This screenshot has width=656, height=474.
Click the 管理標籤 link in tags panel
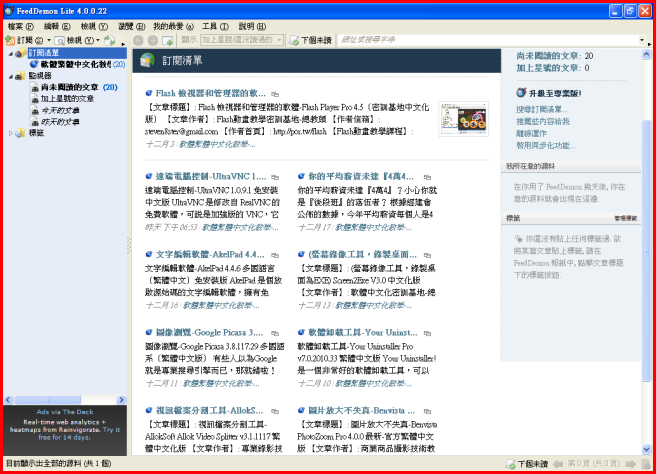(x=625, y=217)
